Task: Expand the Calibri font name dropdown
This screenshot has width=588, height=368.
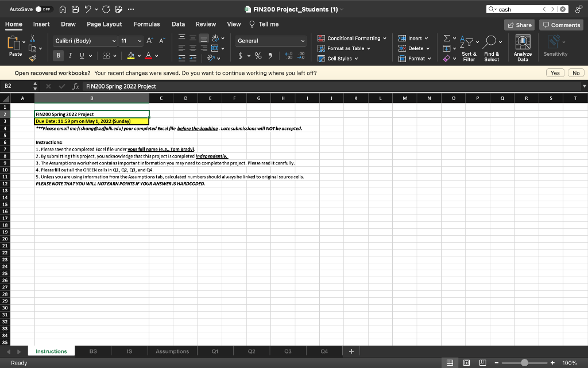Action: [x=114, y=41]
